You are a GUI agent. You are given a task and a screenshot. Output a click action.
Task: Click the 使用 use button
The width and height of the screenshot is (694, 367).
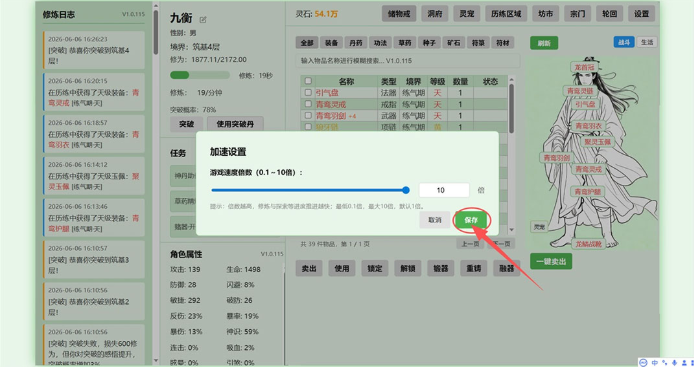pyautogui.click(x=342, y=268)
